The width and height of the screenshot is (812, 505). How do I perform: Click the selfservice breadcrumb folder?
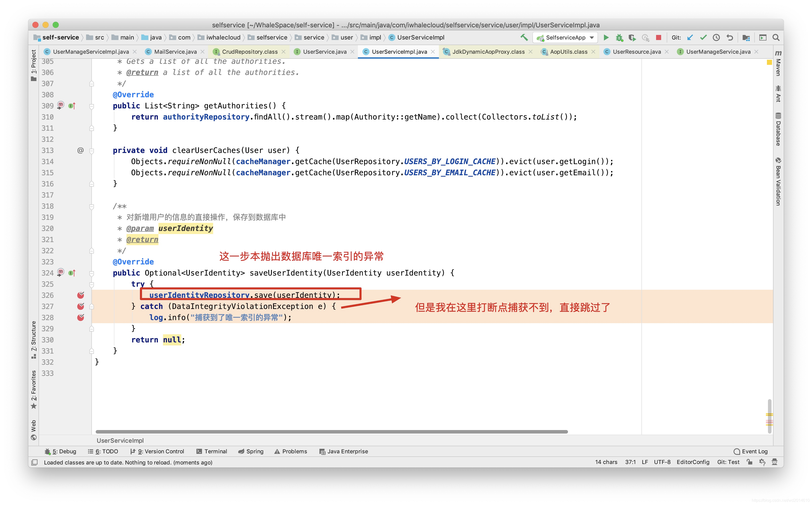(x=268, y=37)
